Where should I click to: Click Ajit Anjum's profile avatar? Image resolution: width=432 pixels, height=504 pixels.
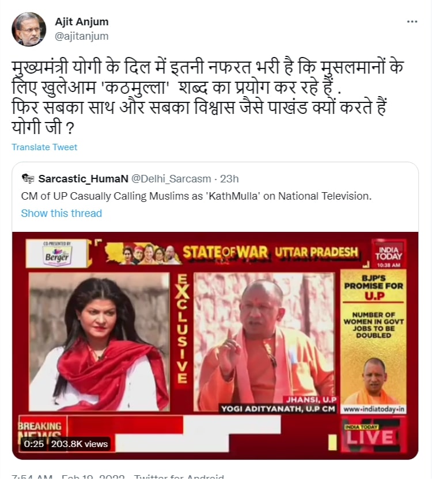click(29, 29)
